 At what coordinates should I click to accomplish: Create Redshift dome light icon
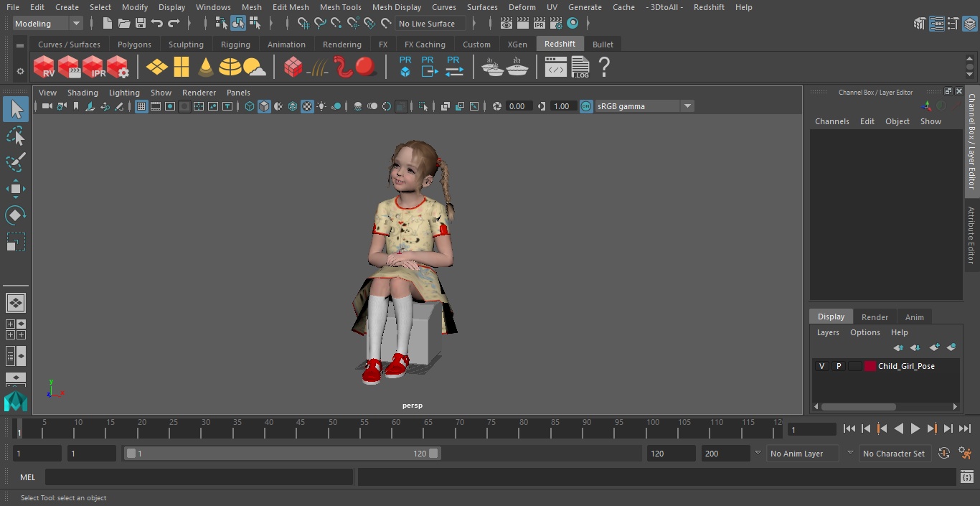230,67
